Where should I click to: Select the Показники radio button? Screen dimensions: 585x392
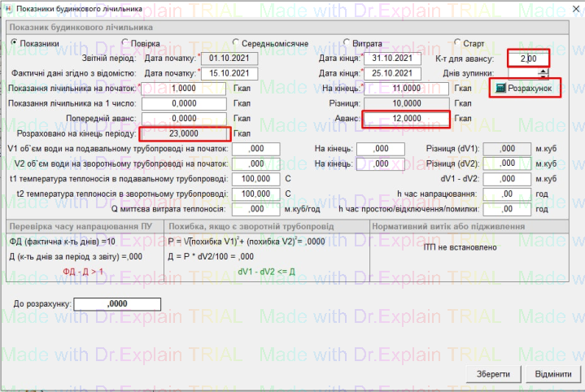click(x=14, y=43)
